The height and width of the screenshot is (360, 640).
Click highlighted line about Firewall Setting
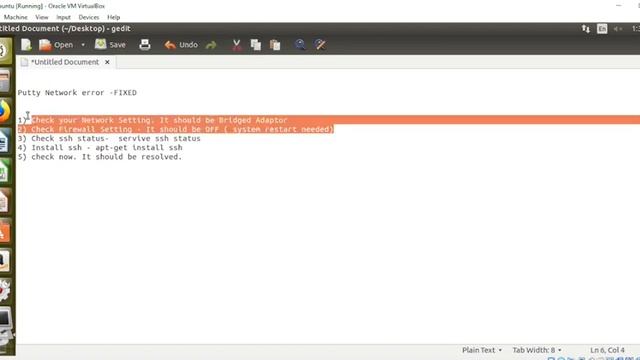point(176,129)
